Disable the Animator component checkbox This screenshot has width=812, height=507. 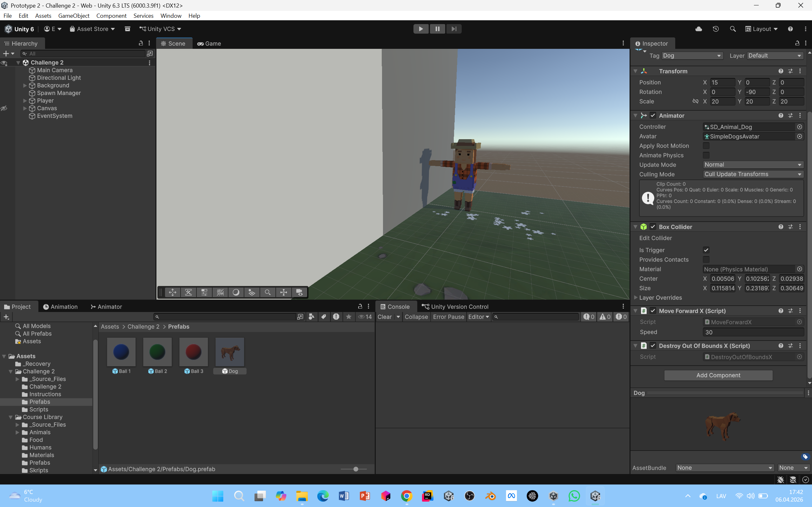653,115
